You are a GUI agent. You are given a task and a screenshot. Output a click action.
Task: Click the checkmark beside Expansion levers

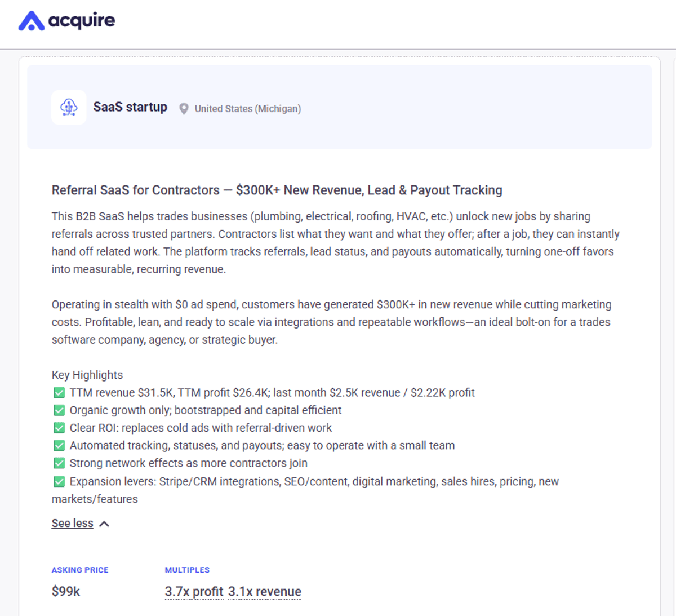tap(59, 481)
